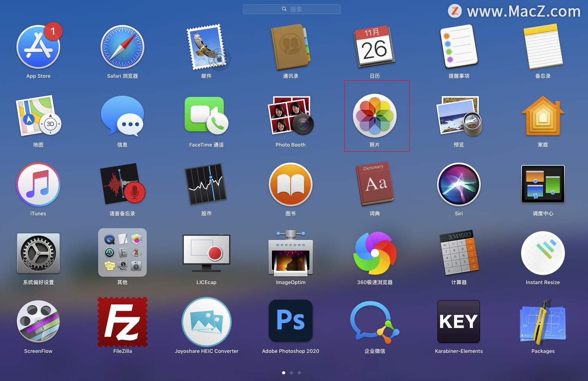This screenshot has width=588, height=381.
Task: Select the first Launchpad page dot
Action: [x=284, y=373]
